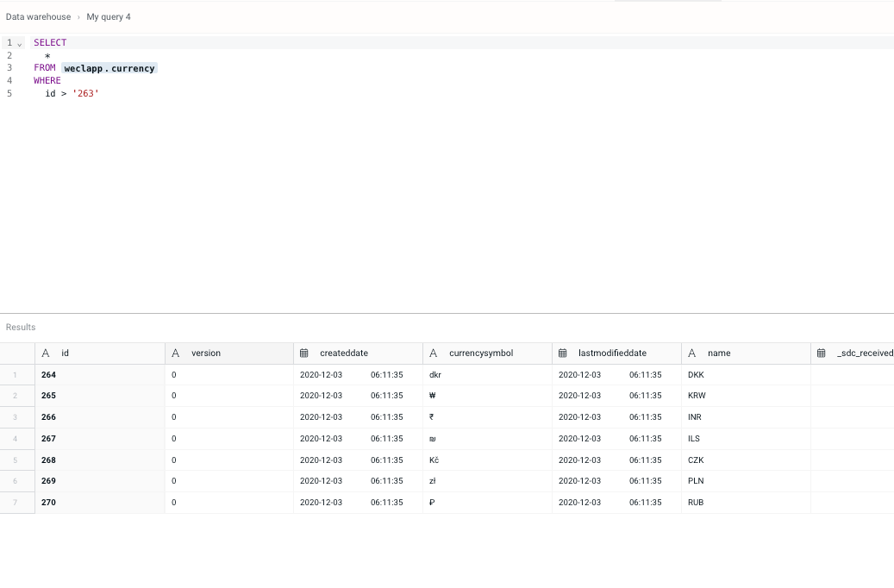Select the currencysymbol cell Kč
This screenshot has height=588, width=894.
487,460
